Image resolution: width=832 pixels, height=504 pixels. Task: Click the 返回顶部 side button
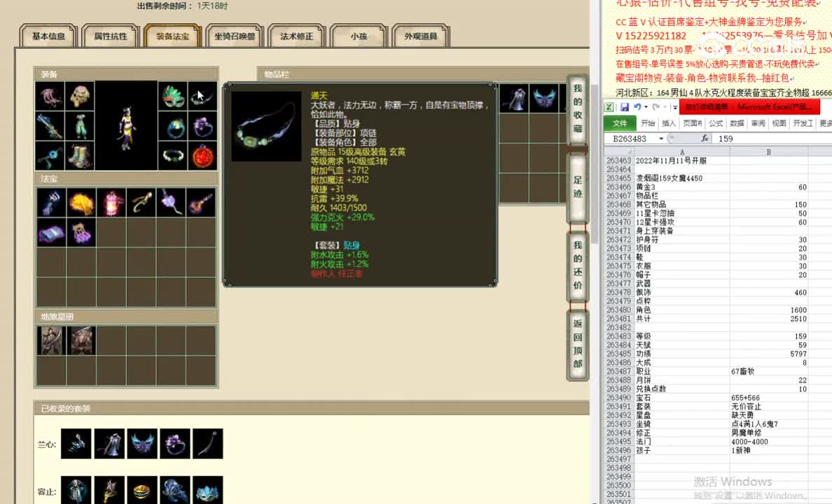tap(577, 344)
